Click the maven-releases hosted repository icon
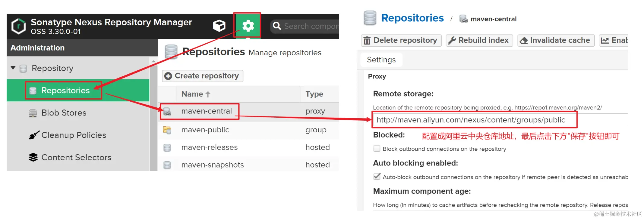 tap(167, 147)
